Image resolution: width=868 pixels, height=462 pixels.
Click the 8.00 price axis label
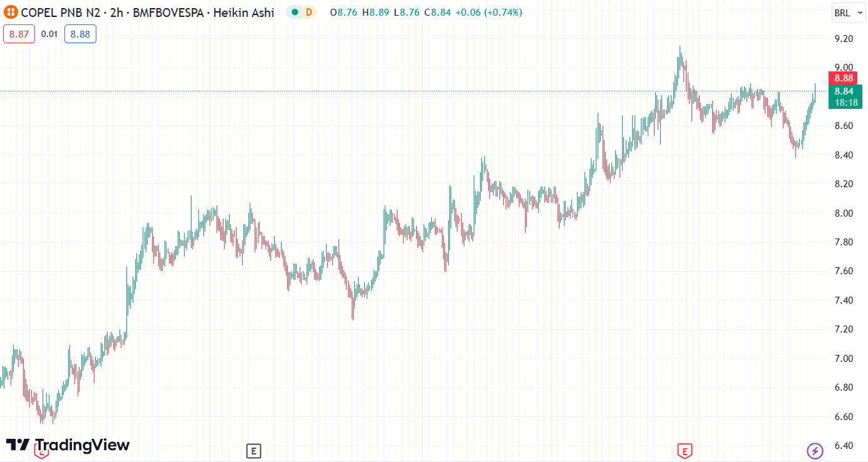click(x=844, y=213)
